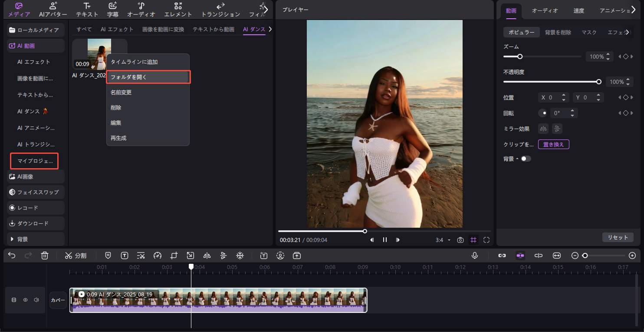Select タイムラインに追加 in context menu

coord(148,62)
